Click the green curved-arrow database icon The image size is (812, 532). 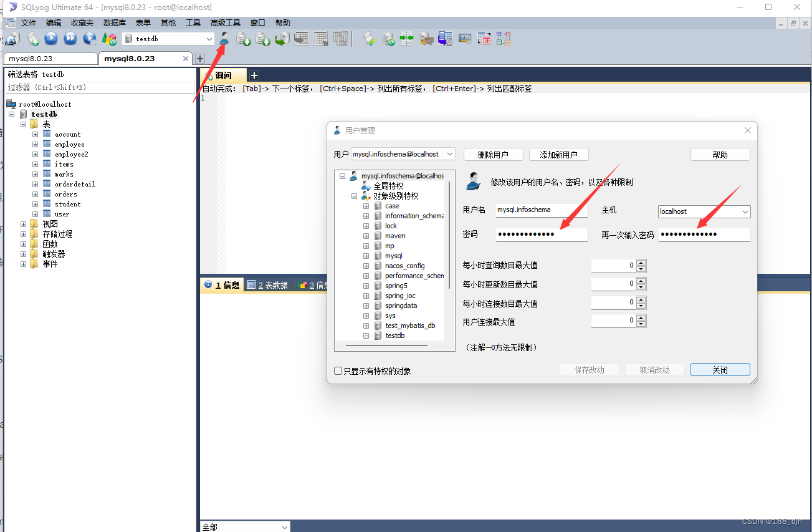(282, 39)
